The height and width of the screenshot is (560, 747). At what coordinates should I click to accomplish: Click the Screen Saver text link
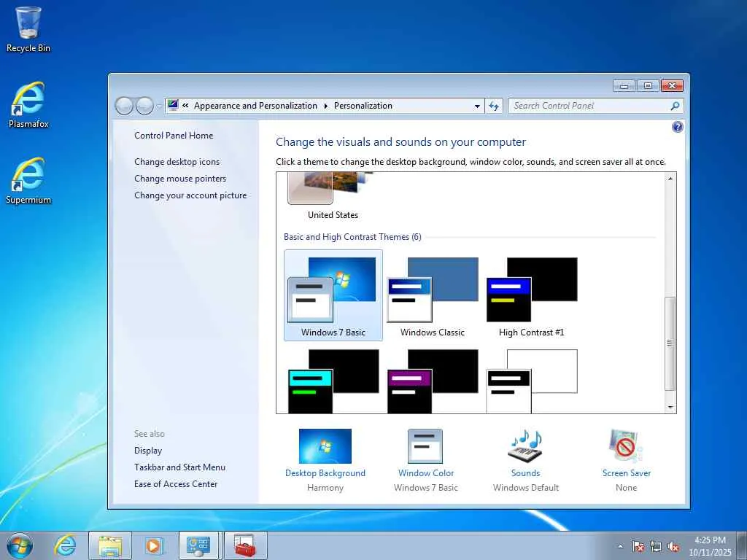coord(626,472)
